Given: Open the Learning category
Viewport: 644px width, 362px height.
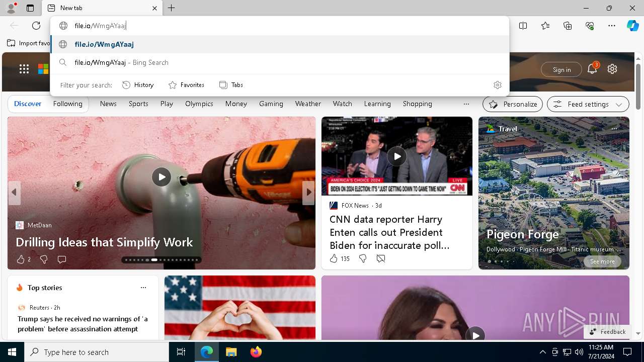Looking at the screenshot, I should click(377, 104).
